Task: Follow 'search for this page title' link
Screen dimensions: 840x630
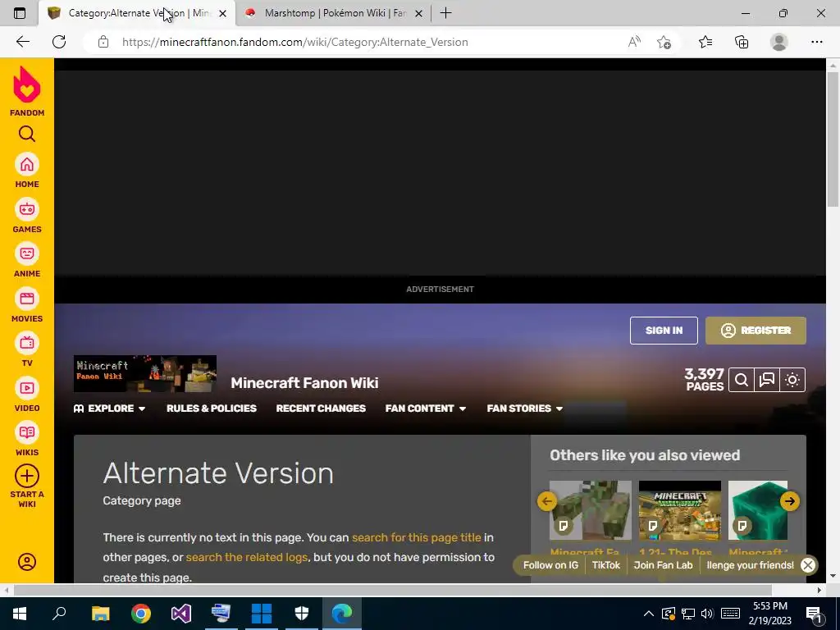Action: 416,537
